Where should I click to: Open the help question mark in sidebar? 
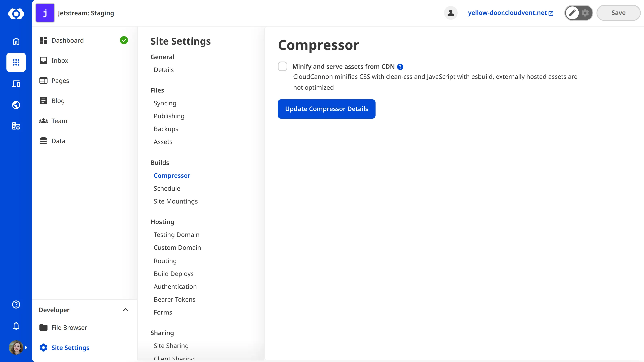16,304
